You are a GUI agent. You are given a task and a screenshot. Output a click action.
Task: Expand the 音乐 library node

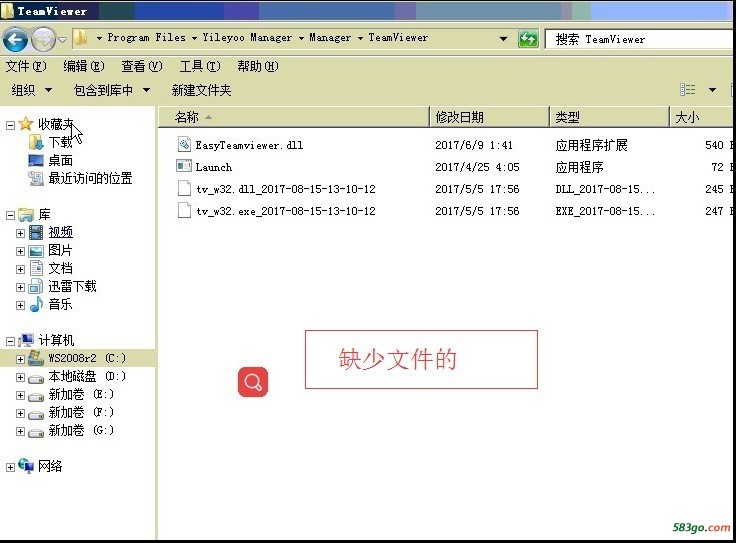20,306
